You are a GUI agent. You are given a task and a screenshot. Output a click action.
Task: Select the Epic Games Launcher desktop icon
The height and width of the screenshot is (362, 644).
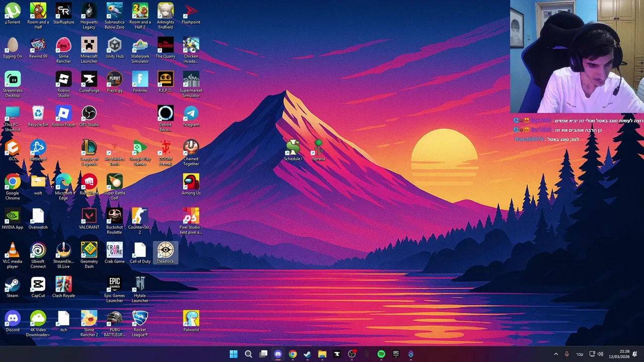pyautogui.click(x=115, y=290)
